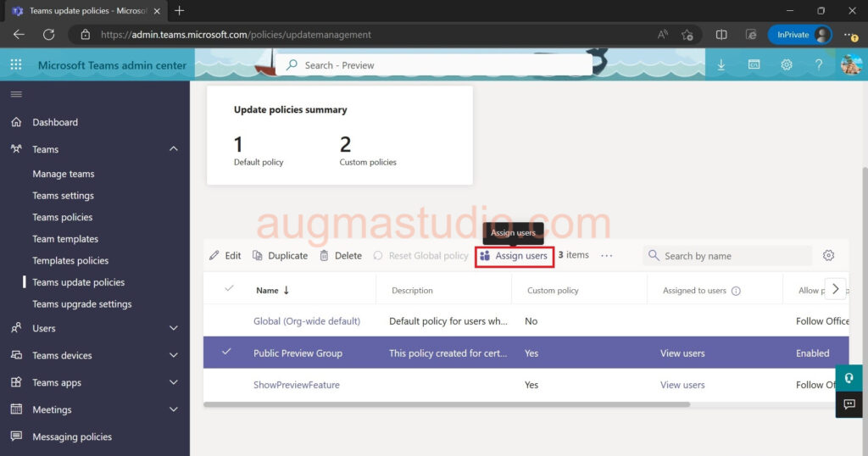868x456 pixels.
Task: Open the app launcher waffle icon
Action: tap(16, 65)
